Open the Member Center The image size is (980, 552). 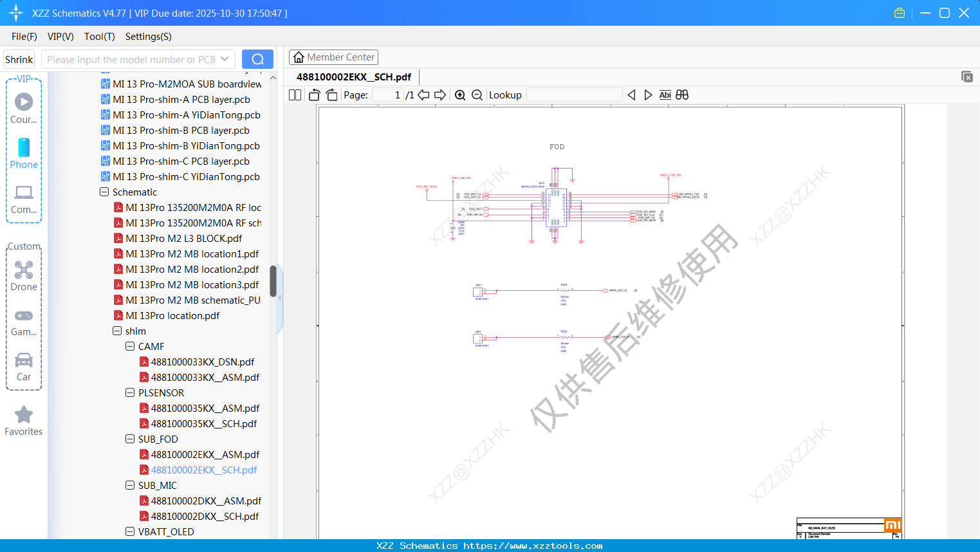[333, 57]
